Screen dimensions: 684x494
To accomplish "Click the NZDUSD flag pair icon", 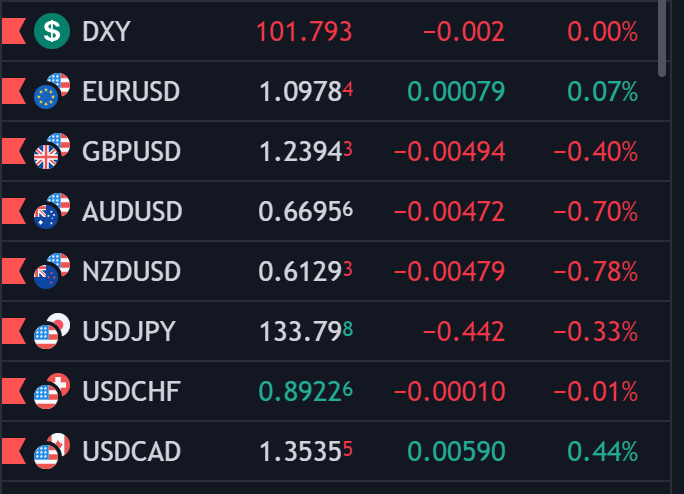I will tap(51, 271).
